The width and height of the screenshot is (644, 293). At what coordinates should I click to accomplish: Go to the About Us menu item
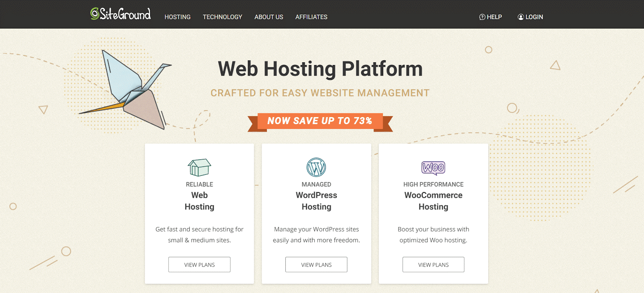(x=268, y=17)
